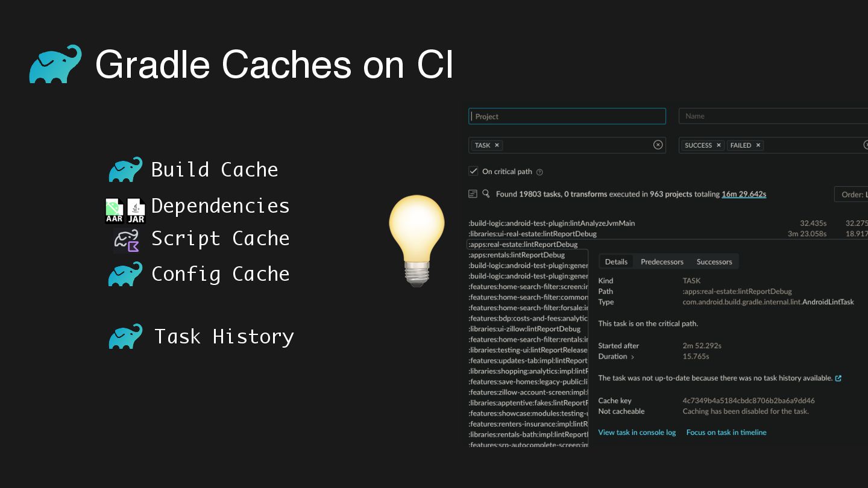Focus the Project filter input
Image resolution: width=868 pixels, height=488 pixels.
click(x=567, y=116)
